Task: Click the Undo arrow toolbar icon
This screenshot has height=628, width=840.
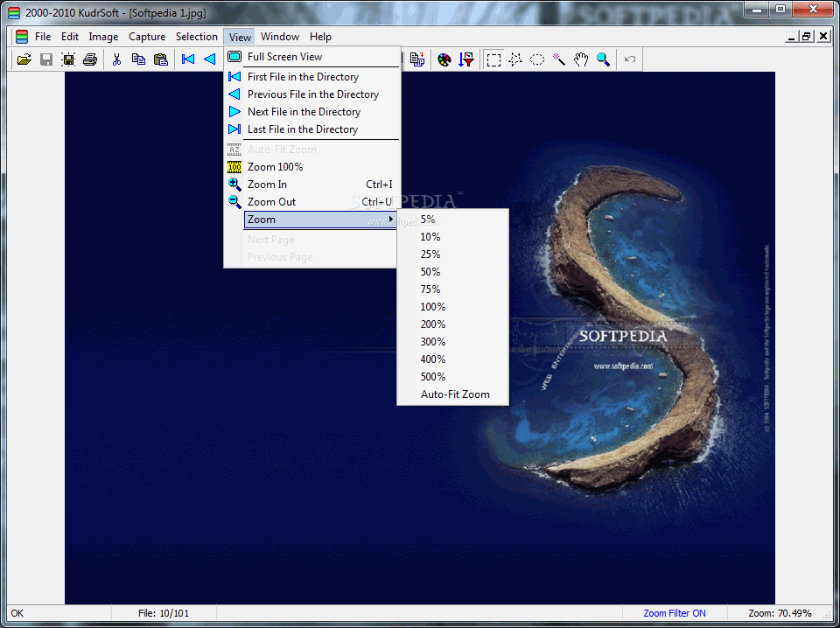Action: [630, 59]
